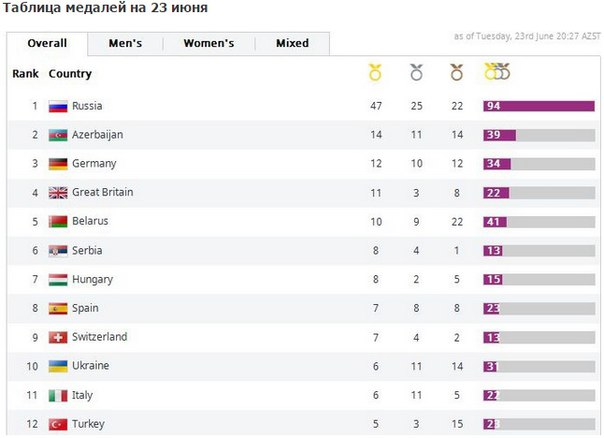Click the silver medal column icon
The image size is (604, 438).
point(416,72)
